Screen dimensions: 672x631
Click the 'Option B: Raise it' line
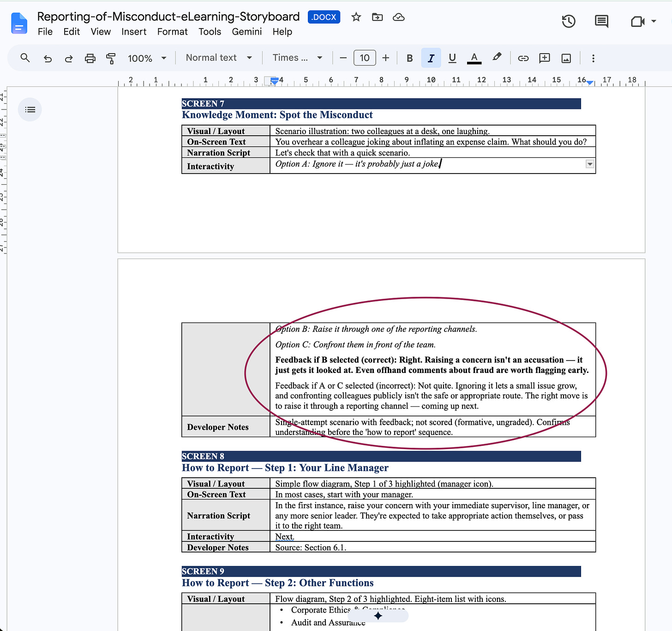[x=376, y=329]
